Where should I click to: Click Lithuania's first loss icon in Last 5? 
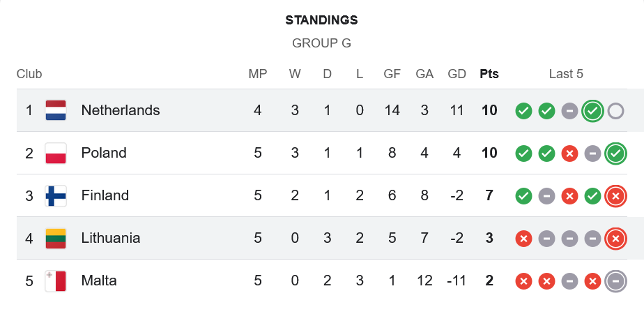pyautogui.click(x=523, y=239)
